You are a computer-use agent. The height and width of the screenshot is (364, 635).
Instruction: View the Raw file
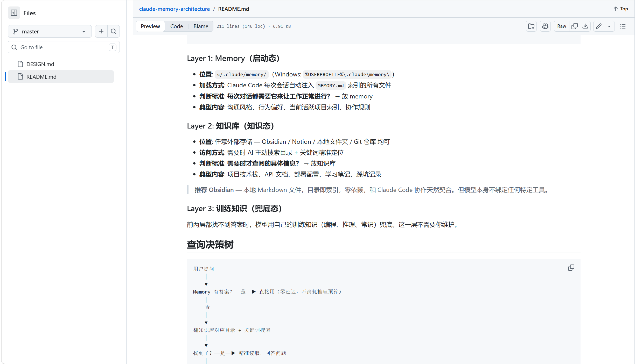coord(562,26)
